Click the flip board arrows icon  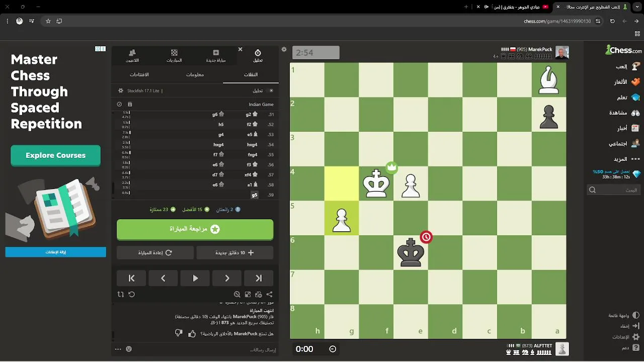pyautogui.click(x=120, y=295)
